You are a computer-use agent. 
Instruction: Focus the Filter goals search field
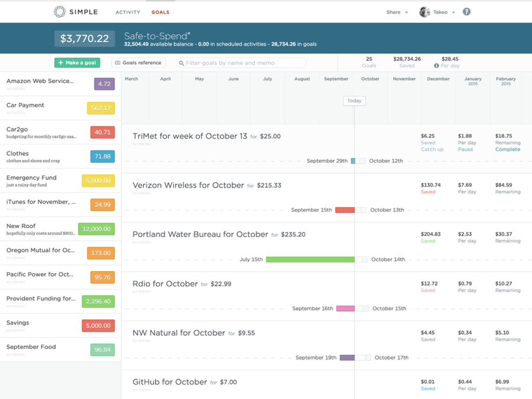pyautogui.click(x=241, y=63)
